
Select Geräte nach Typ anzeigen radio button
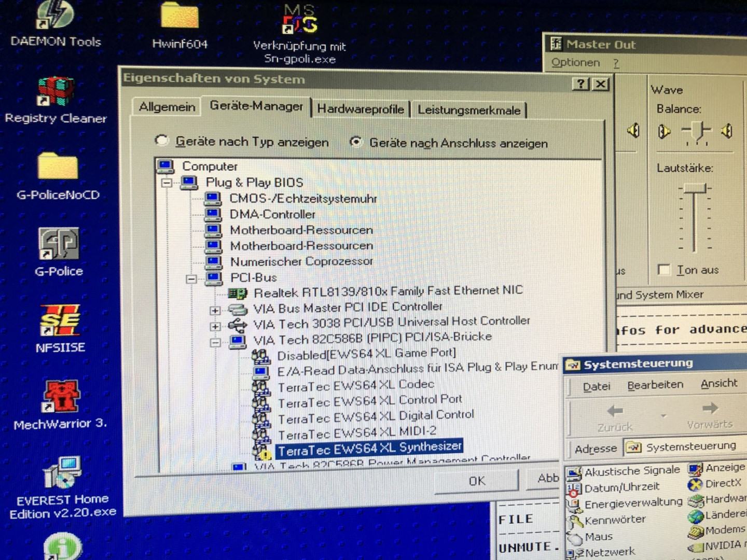[x=162, y=141]
